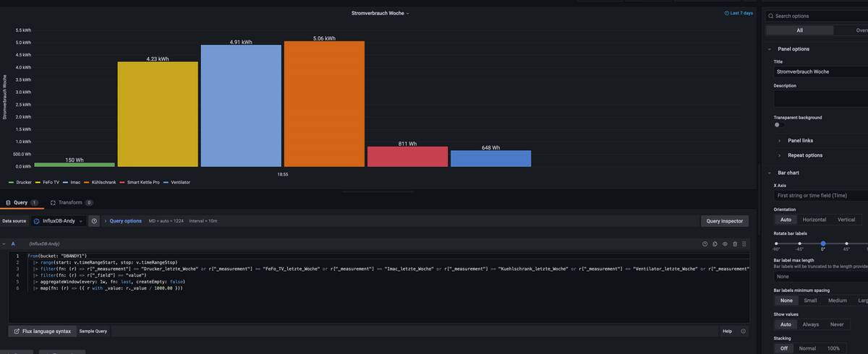Set Orientation to Horizontal

(x=814, y=220)
